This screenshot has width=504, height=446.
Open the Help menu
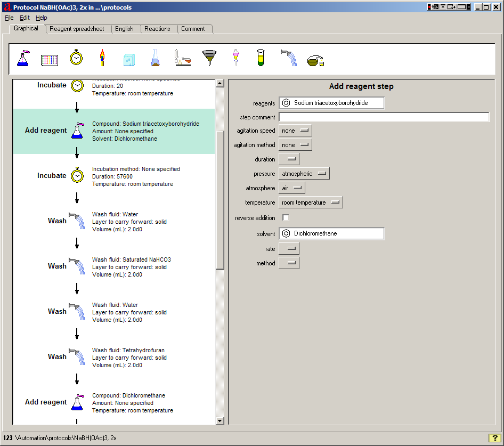pos(42,18)
